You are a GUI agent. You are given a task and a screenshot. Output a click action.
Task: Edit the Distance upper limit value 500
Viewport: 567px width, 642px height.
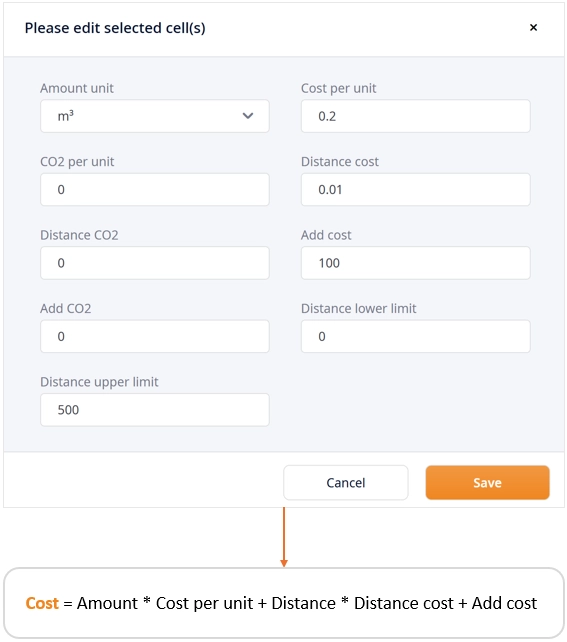pyautogui.click(x=155, y=410)
